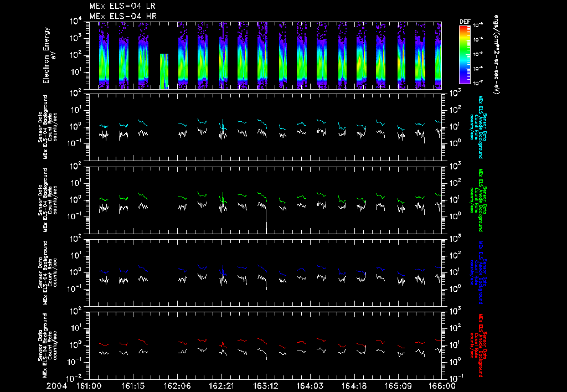Screen dimensions: 567x392
Task: Click the 162:06 time axis label
Action: click(178, 386)
